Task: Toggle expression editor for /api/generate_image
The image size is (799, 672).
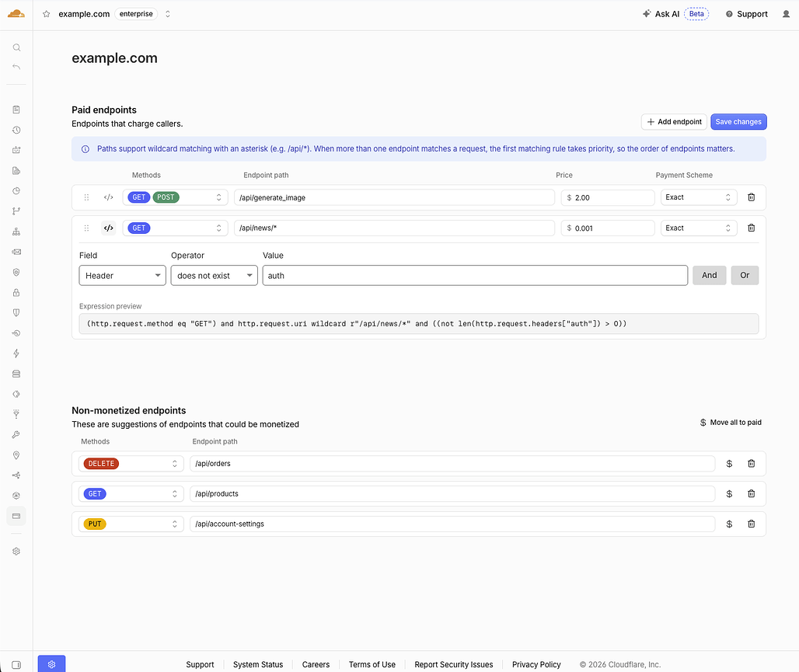Action: (x=109, y=197)
